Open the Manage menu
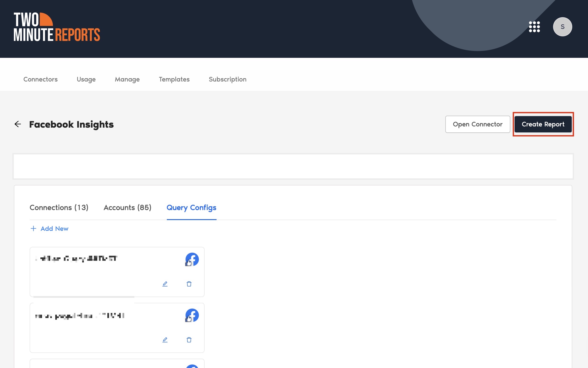The width and height of the screenshot is (588, 368). pyautogui.click(x=127, y=79)
